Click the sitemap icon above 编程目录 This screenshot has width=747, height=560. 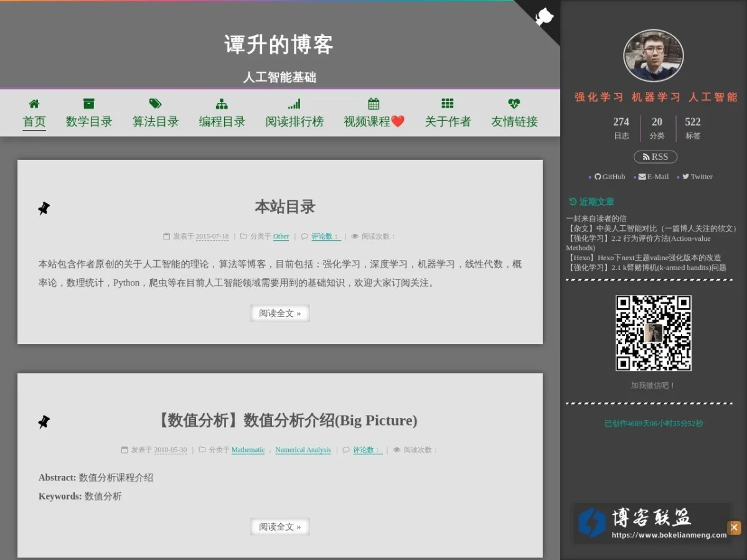[222, 104]
